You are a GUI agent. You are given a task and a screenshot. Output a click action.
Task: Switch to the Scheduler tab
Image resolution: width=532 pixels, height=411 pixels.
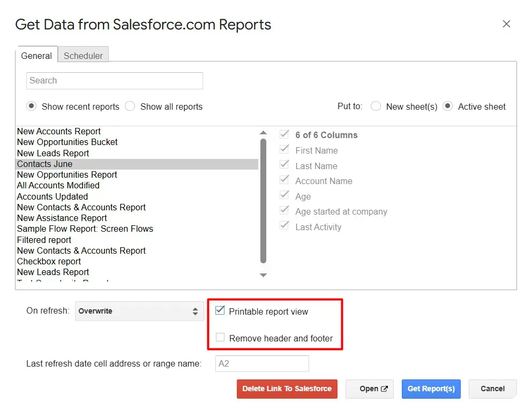(x=83, y=55)
